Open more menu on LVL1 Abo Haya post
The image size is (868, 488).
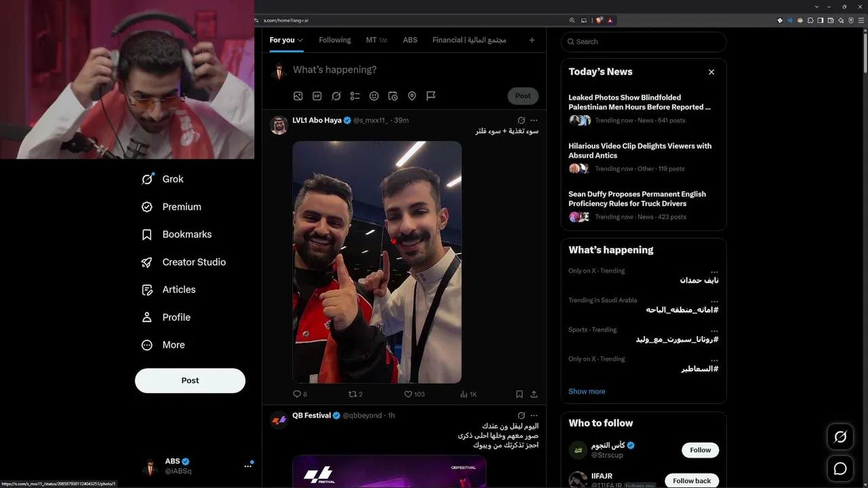point(534,120)
